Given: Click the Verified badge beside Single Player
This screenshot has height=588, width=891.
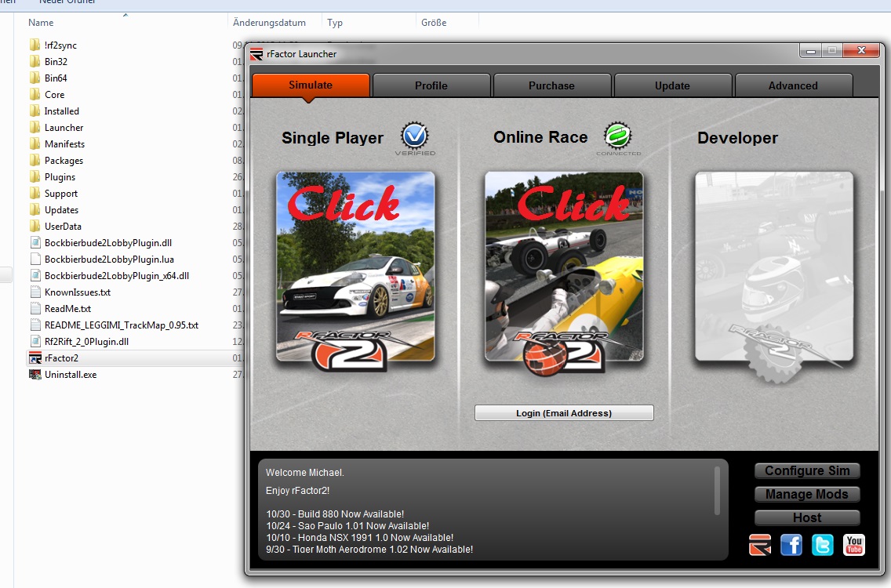Looking at the screenshot, I should click(x=415, y=137).
